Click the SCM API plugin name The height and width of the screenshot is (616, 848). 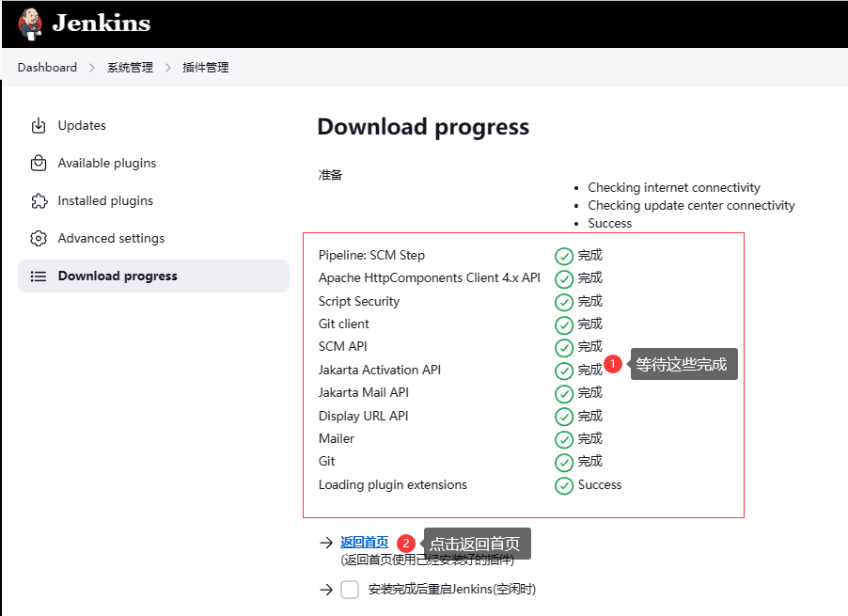point(343,346)
